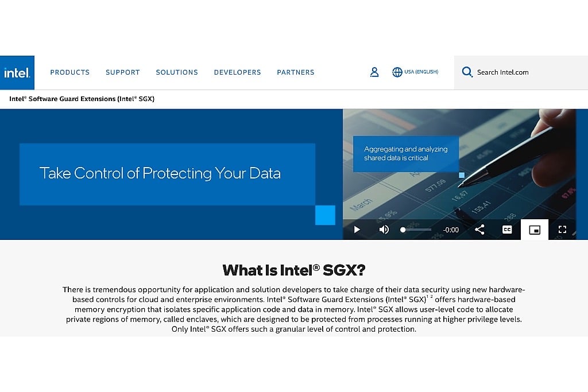The image size is (588, 392).
Task: Click the video remaining time -0:00
Action: 451,230
